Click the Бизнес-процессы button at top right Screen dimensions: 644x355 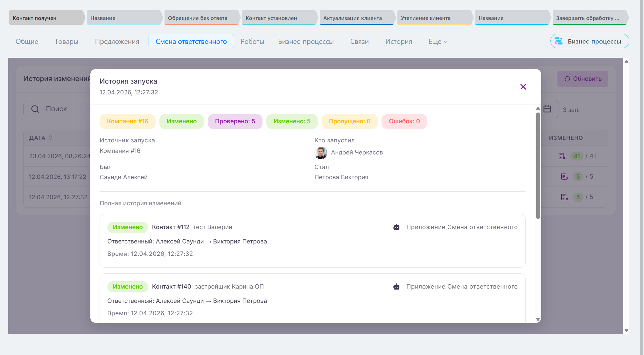[x=590, y=41]
